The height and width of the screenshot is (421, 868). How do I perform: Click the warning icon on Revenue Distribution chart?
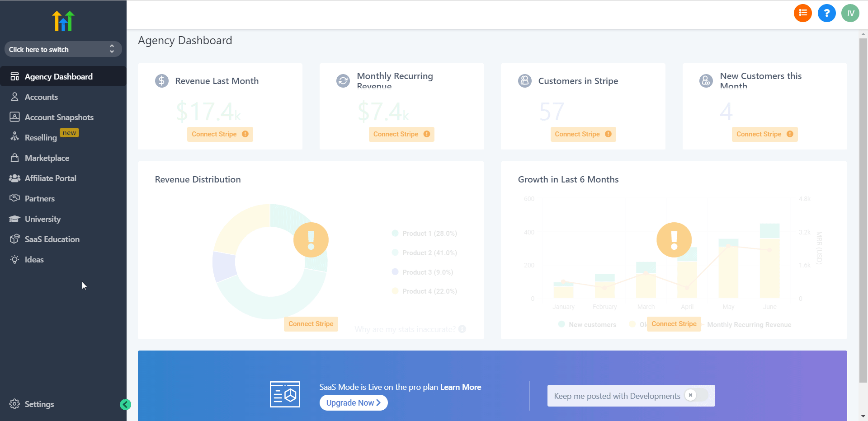(311, 240)
